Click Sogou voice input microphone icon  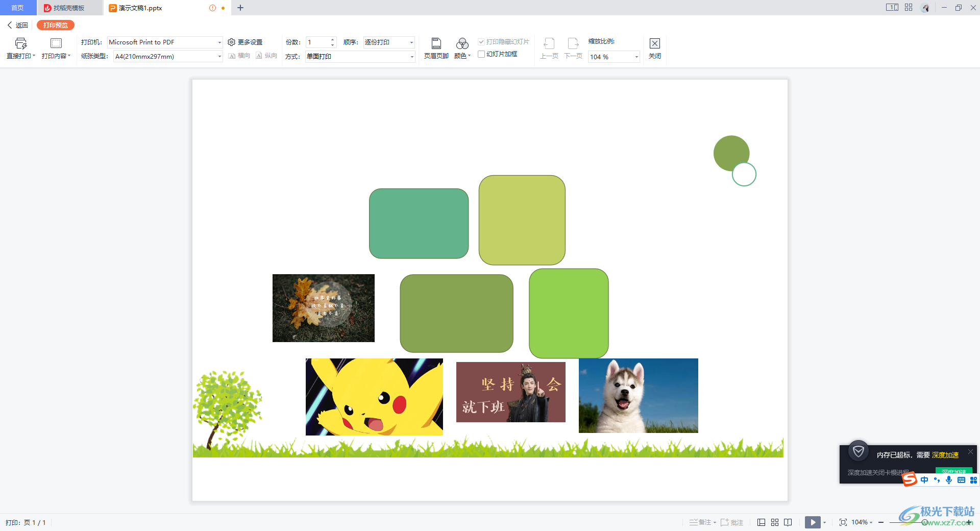949,480
